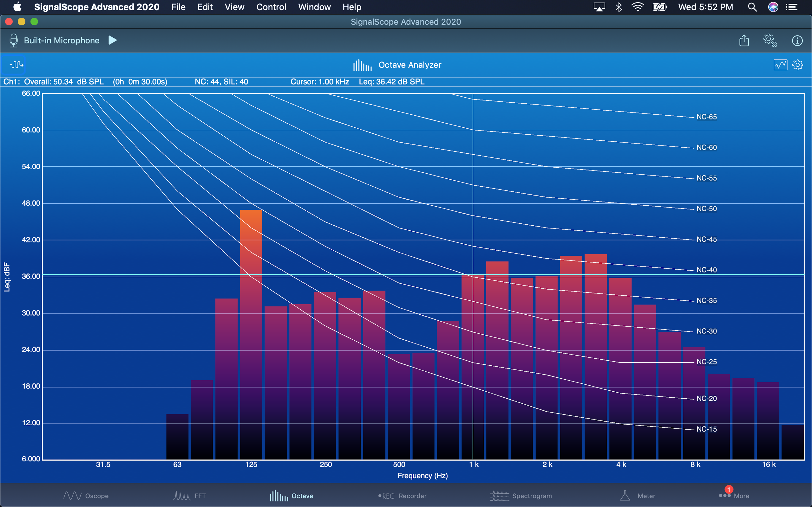Select the Meter tab
Image resolution: width=812 pixels, height=507 pixels.
click(637, 496)
